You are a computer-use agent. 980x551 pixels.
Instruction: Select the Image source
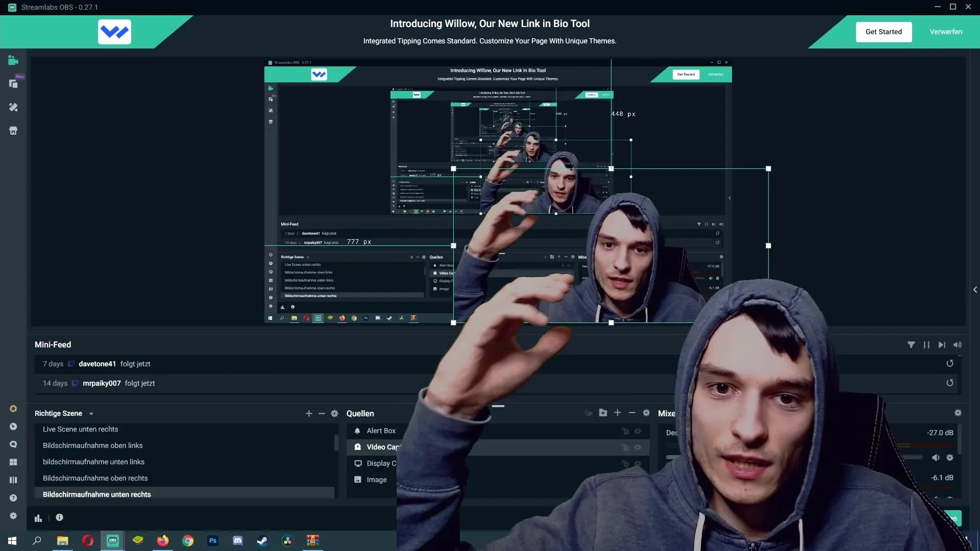(x=498, y=480)
